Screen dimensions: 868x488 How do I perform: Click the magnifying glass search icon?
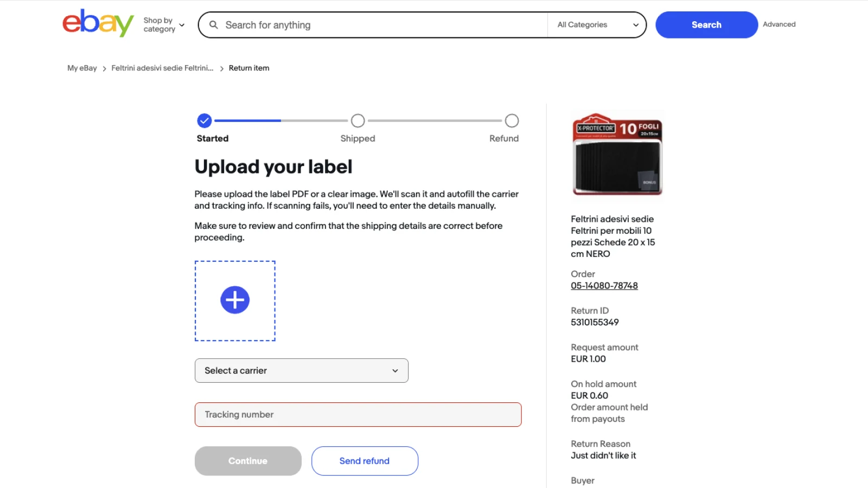tap(214, 25)
